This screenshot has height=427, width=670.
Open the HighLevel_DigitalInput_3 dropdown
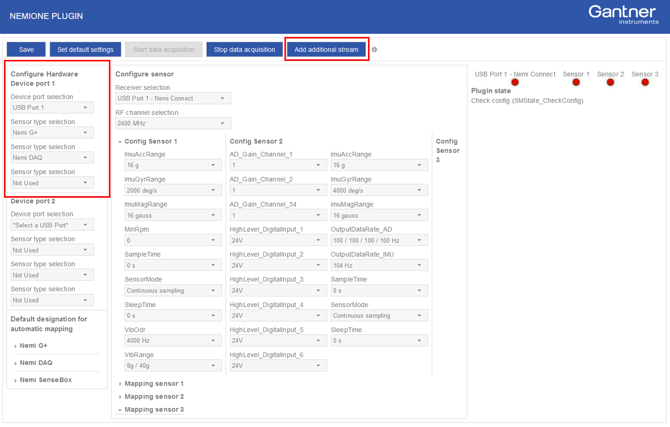click(278, 291)
